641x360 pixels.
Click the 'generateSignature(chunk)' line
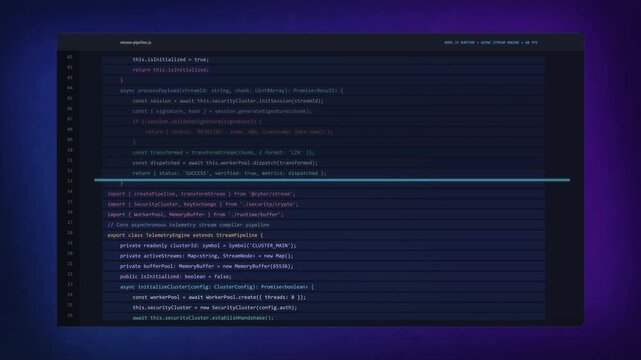pyautogui.click(x=222, y=111)
